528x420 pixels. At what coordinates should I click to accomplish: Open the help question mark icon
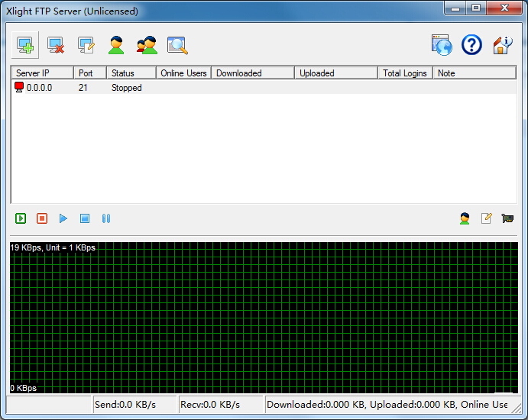coord(471,45)
